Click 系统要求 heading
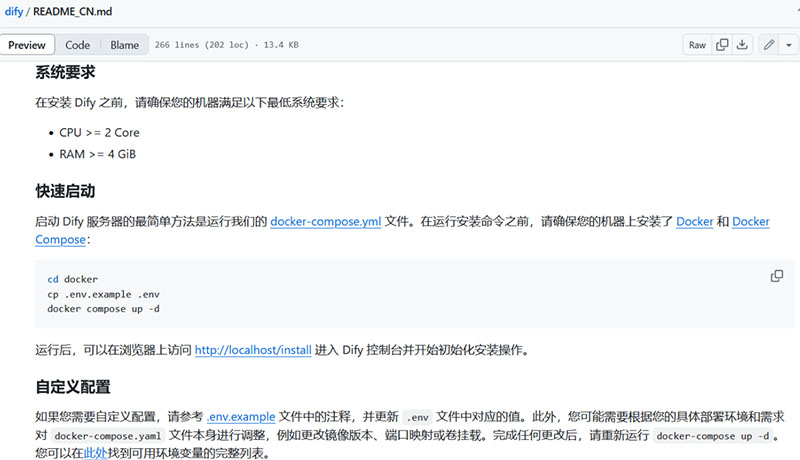 (65, 72)
